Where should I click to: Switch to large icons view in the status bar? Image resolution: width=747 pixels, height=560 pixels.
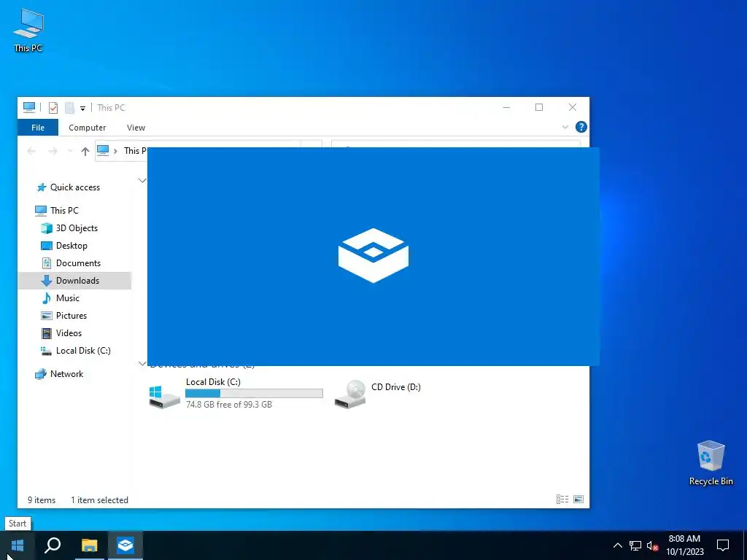coord(578,499)
